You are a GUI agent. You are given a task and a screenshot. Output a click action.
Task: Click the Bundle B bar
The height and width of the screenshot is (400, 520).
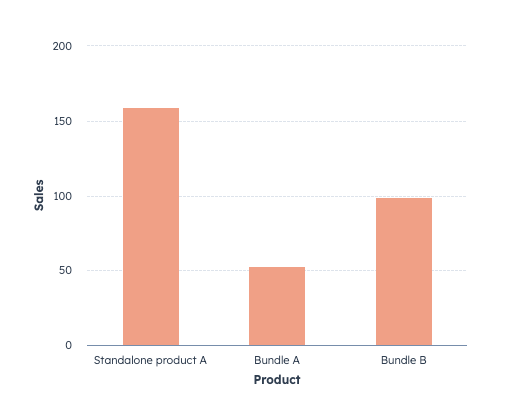click(404, 272)
